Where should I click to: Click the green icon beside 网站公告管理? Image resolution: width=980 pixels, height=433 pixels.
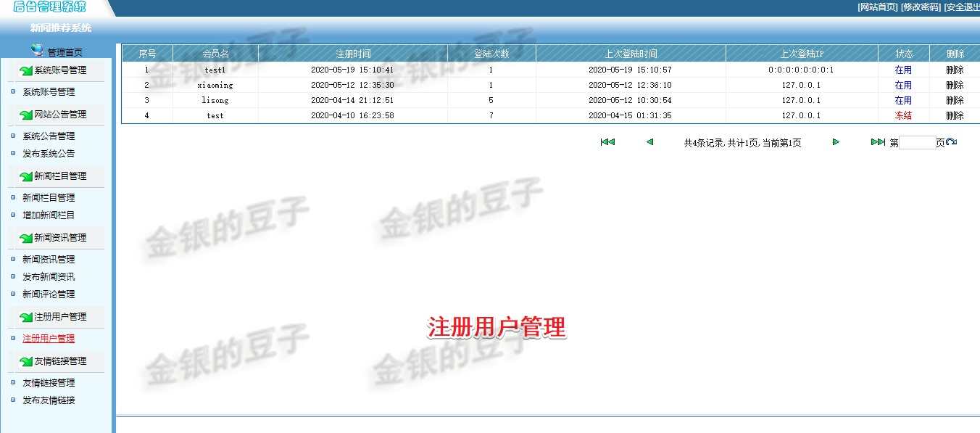click(25, 114)
